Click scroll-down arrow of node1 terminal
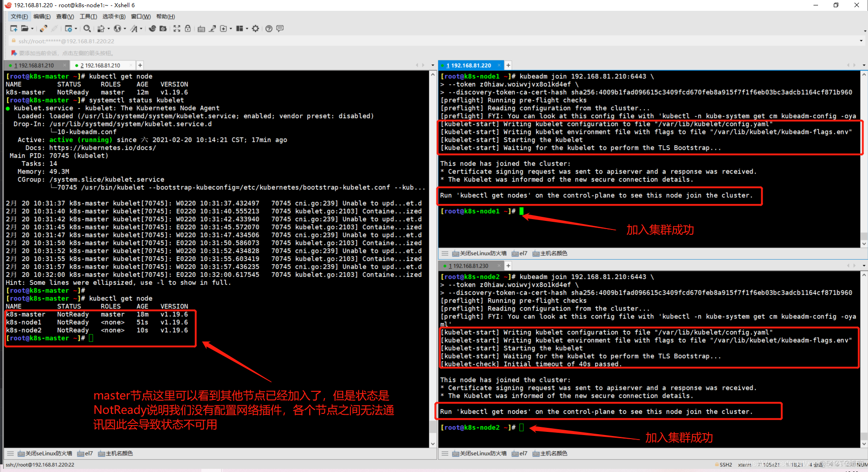 coord(864,244)
